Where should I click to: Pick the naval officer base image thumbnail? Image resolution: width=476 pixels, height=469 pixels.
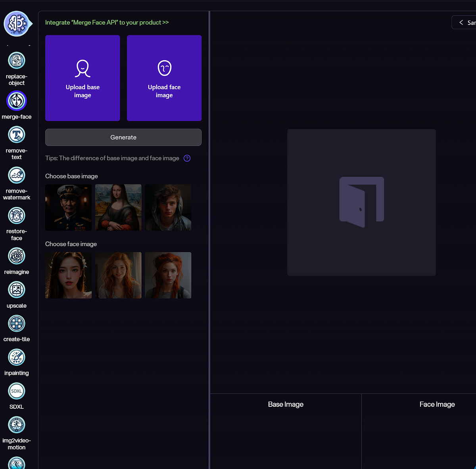pyautogui.click(x=68, y=207)
